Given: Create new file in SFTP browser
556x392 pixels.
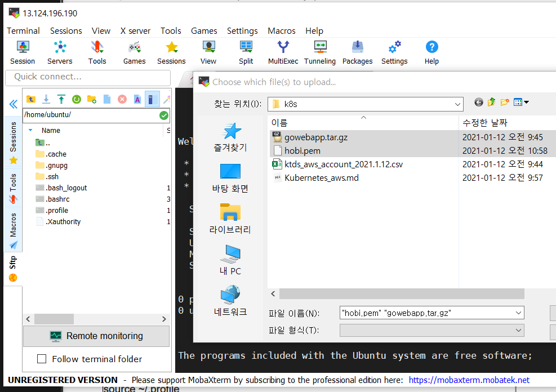Looking at the screenshot, I should tap(107, 99).
